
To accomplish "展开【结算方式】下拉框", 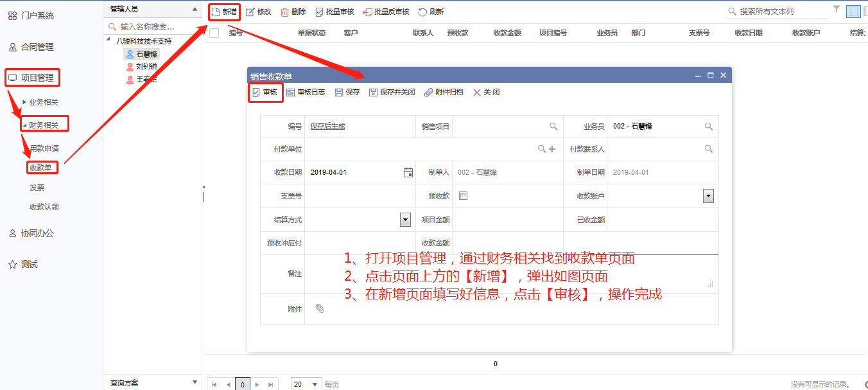I will coord(404,219).
